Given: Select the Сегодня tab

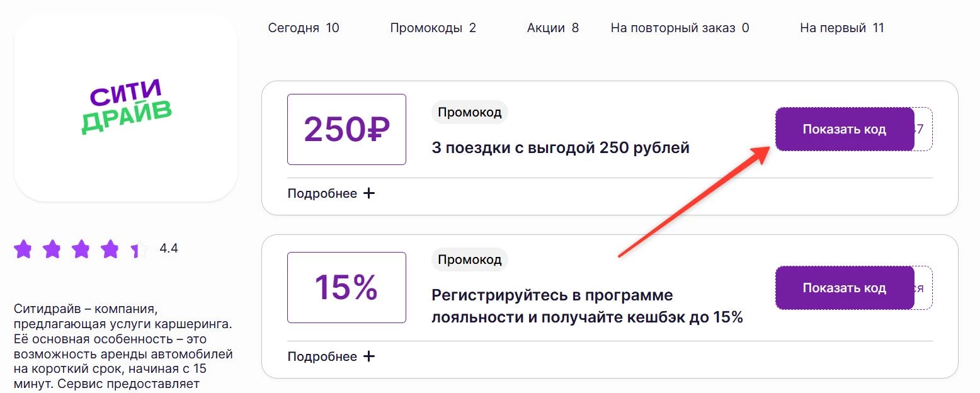Looking at the screenshot, I should [x=304, y=28].
